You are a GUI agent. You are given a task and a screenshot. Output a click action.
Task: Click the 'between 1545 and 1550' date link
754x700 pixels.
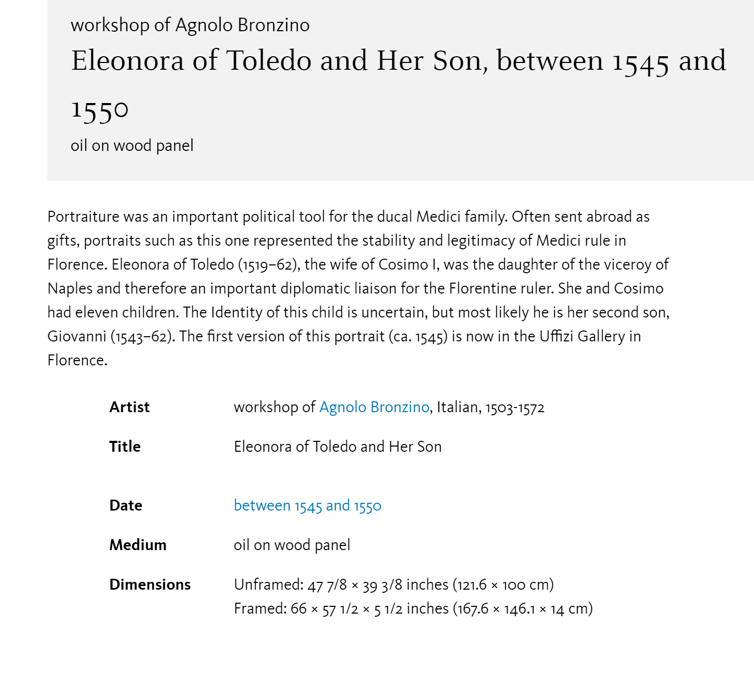pos(308,505)
